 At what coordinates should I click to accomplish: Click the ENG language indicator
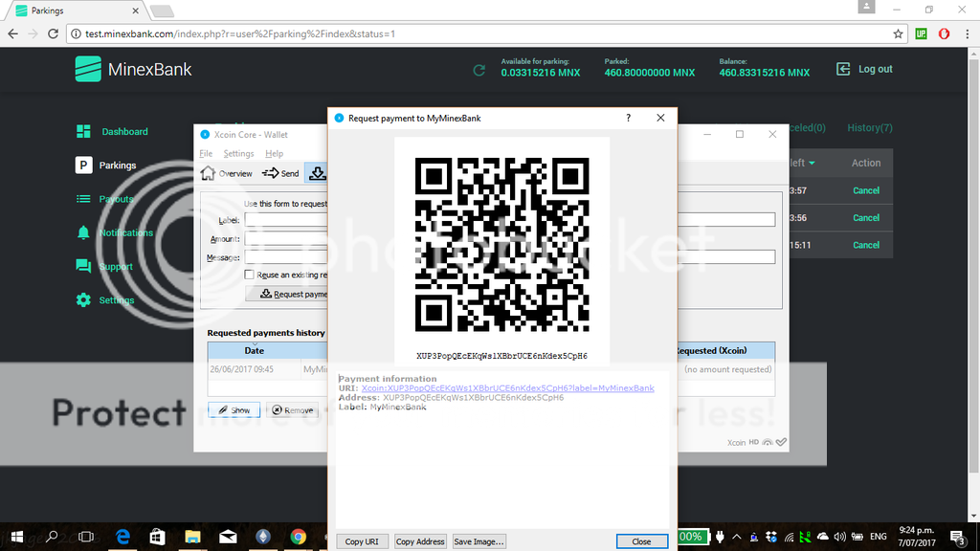click(879, 537)
